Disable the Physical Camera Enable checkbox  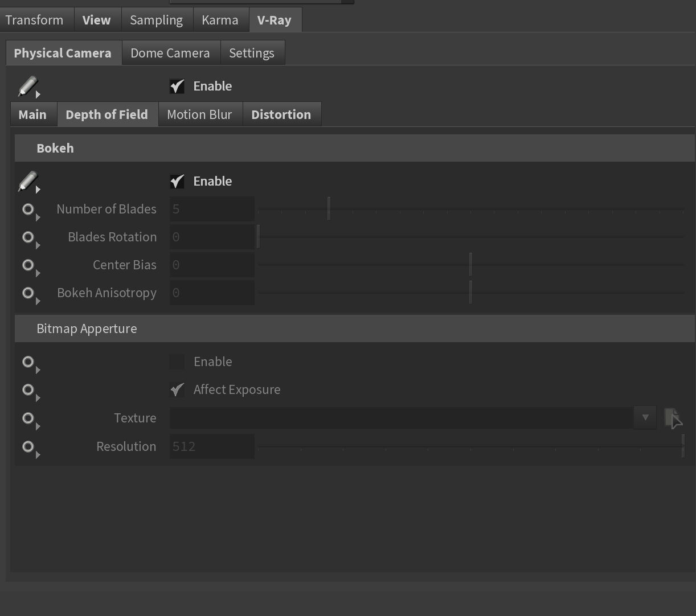tap(177, 86)
